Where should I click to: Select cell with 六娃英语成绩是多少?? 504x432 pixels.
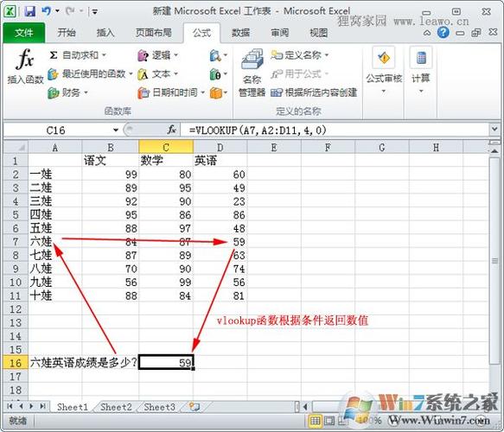[x=84, y=363]
